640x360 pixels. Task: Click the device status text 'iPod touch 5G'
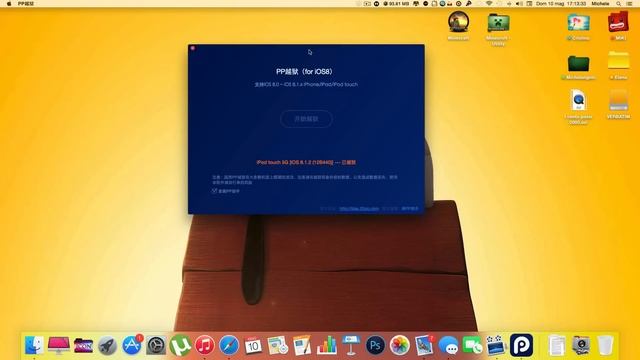point(306,162)
